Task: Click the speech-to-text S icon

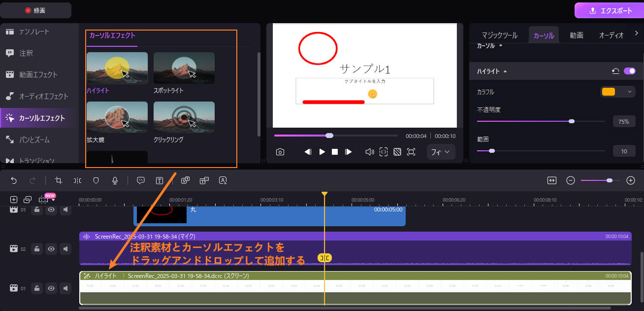Action: [186, 180]
